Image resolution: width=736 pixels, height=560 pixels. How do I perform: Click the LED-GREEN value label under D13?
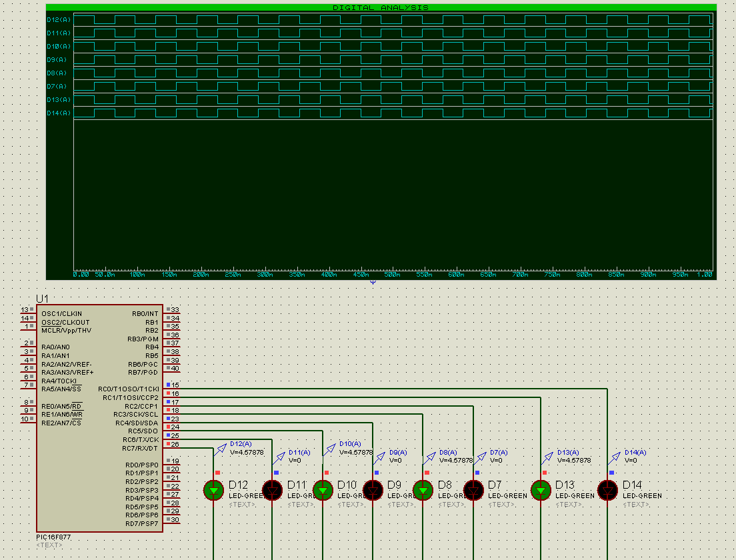click(x=575, y=496)
